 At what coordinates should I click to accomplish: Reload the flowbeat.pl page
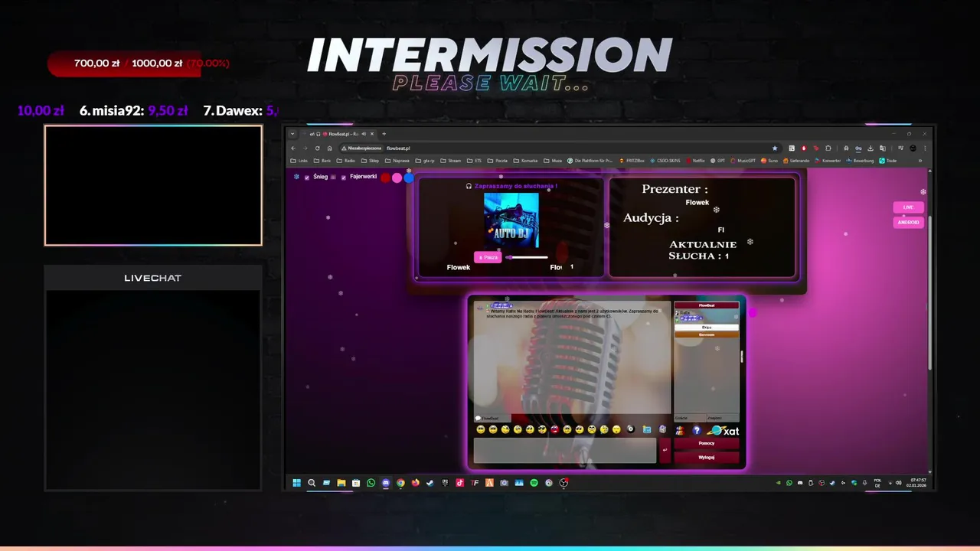pyautogui.click(x=317, y=148)
